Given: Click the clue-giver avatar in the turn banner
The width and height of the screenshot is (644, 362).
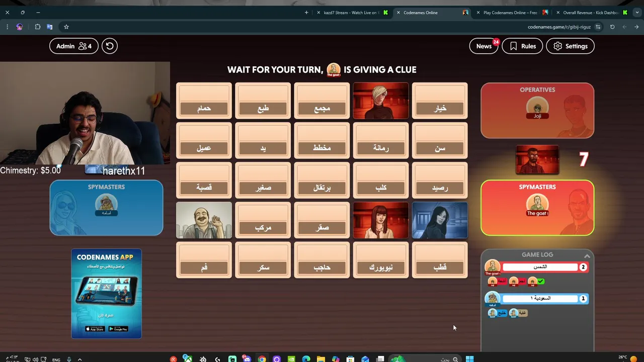Looking at the screenshot, I should pos(334,69).
